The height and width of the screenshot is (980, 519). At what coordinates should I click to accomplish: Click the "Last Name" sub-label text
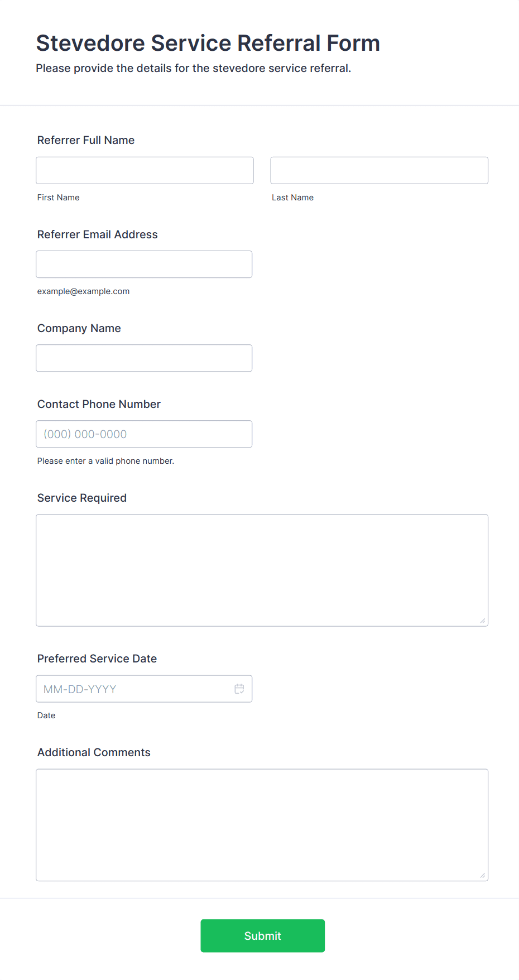[292, 198]
